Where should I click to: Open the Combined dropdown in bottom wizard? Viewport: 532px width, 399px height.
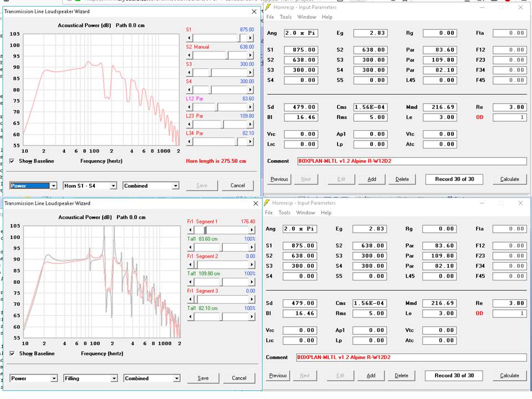coord(176,378)
